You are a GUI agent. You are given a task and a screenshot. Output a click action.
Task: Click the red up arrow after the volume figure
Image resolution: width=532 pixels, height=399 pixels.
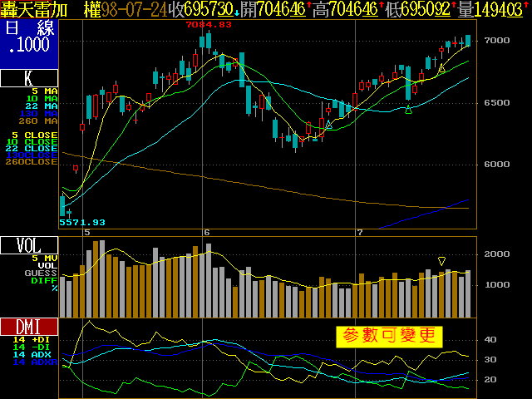pyautogui.click(x=528, y=8)
